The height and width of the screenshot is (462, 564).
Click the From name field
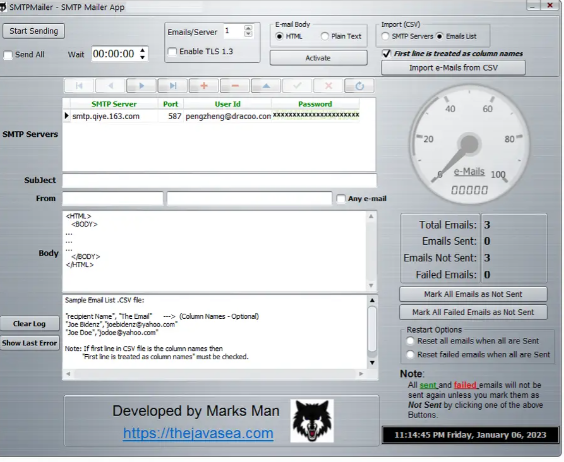coord(113,199)
